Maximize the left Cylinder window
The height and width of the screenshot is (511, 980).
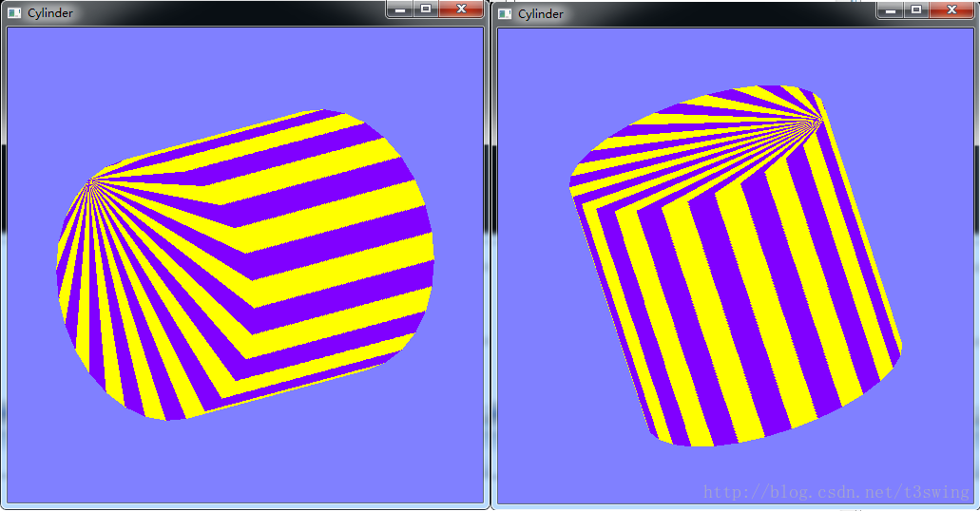(x=426, y=9)
